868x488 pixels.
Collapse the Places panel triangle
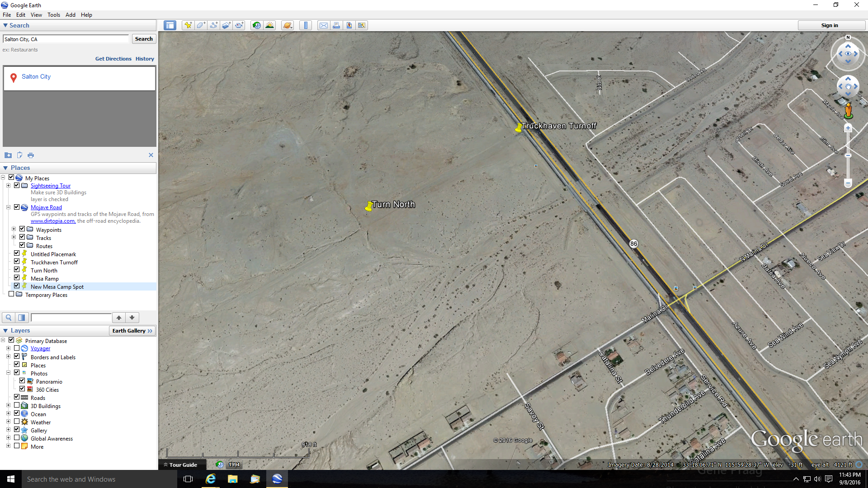[5, 168]
